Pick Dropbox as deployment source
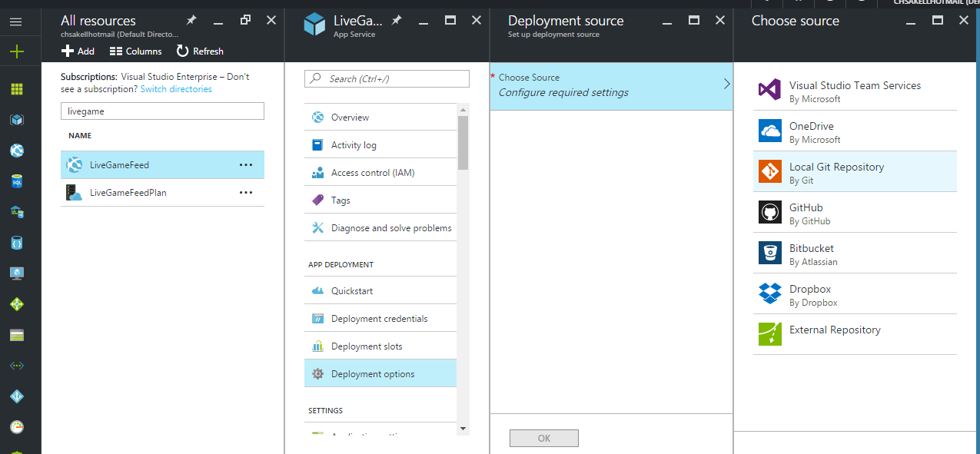The height and width of the screenshot is (454, 980). point(855,294)
